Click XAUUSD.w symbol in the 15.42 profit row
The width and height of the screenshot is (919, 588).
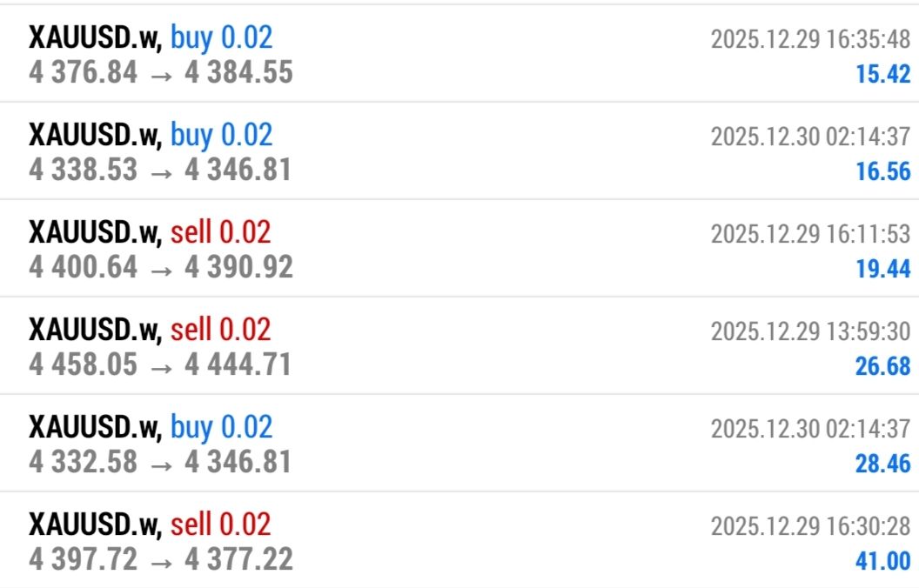(x=95, y=37)
